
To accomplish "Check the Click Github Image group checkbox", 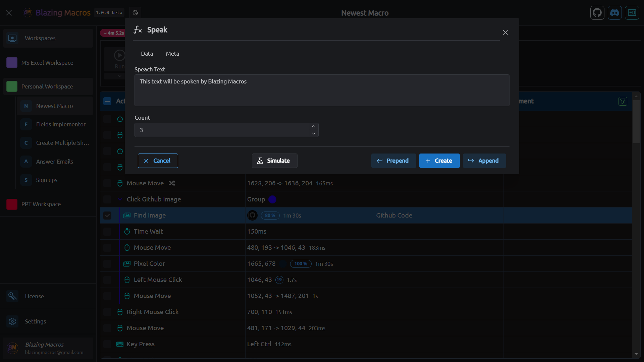I will [x=107, y=199].
